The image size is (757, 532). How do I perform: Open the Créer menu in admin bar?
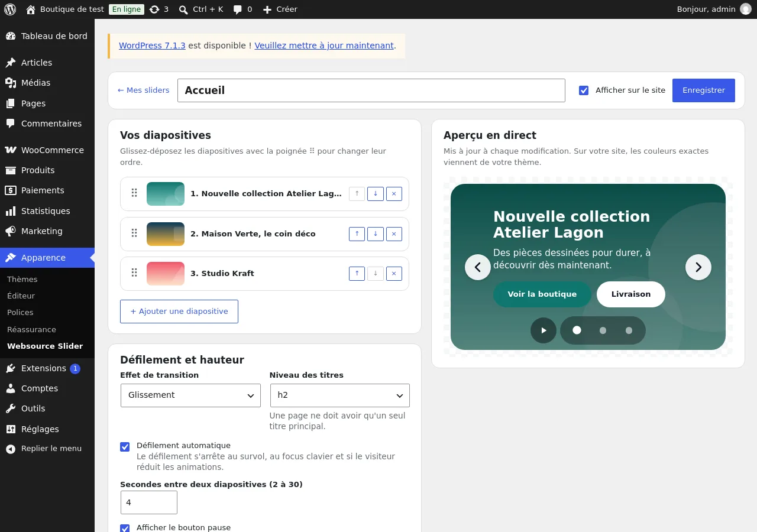(x=280, y=9)
